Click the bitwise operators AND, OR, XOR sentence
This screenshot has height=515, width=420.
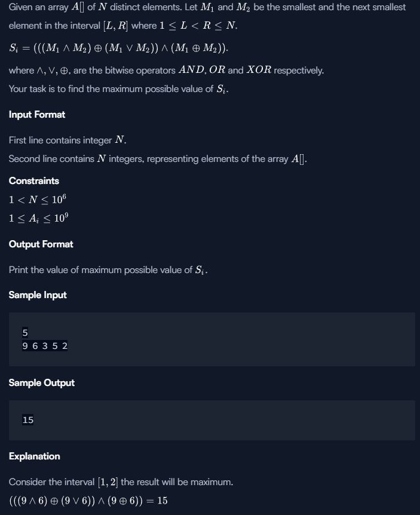[166, 70]
